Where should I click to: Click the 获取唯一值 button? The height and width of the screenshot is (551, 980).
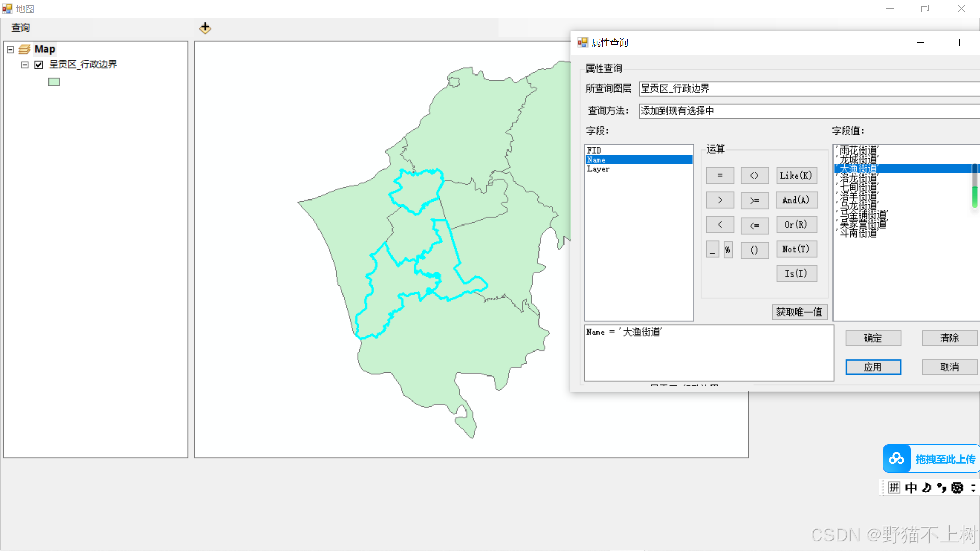coord(799,312)
